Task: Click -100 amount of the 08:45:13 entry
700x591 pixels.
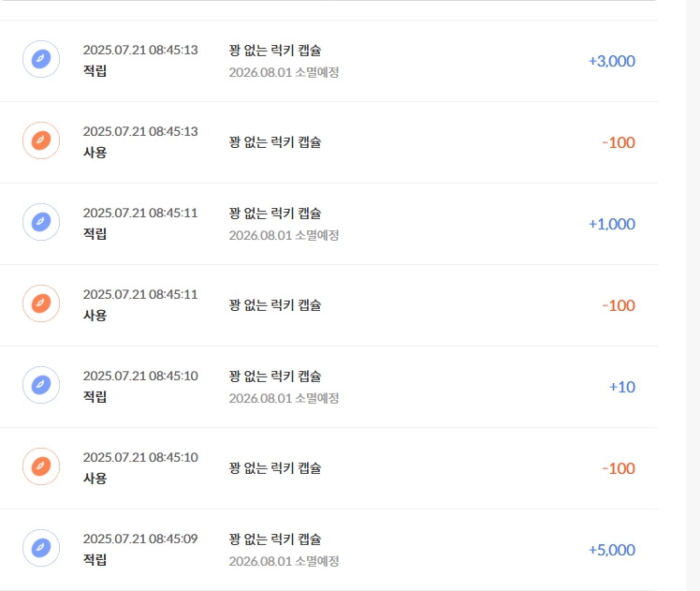Action: tap(619, 142)
